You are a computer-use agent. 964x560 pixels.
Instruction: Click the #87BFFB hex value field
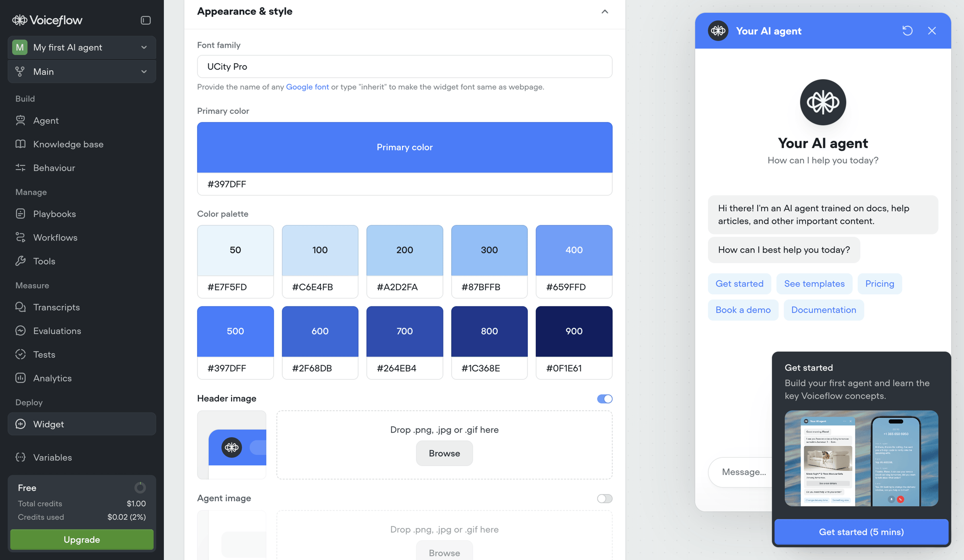pos(489,287)
